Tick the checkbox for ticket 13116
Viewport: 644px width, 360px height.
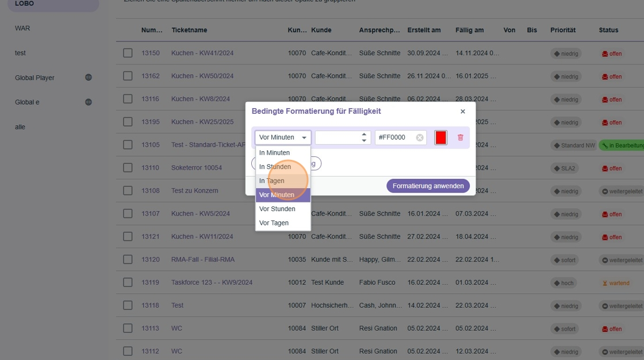[x=128, y=99]
